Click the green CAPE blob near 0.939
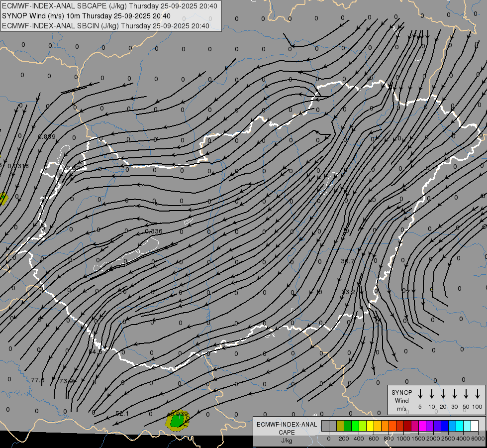The height and width of the screenshot is (448, 487). [x=177, y=422]
